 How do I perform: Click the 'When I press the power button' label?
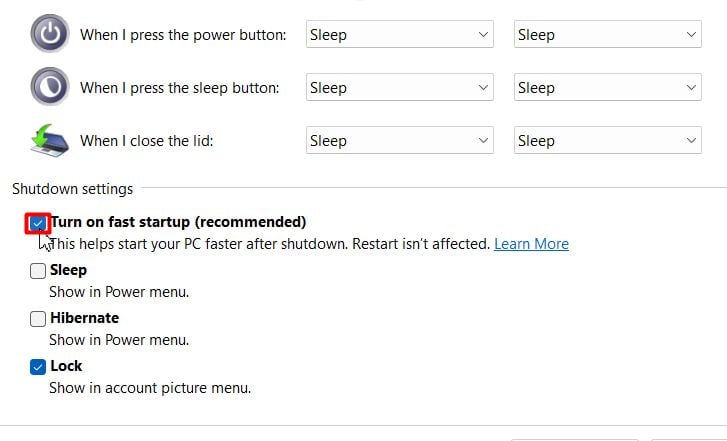pyautogui.click(x=183, y=35)
